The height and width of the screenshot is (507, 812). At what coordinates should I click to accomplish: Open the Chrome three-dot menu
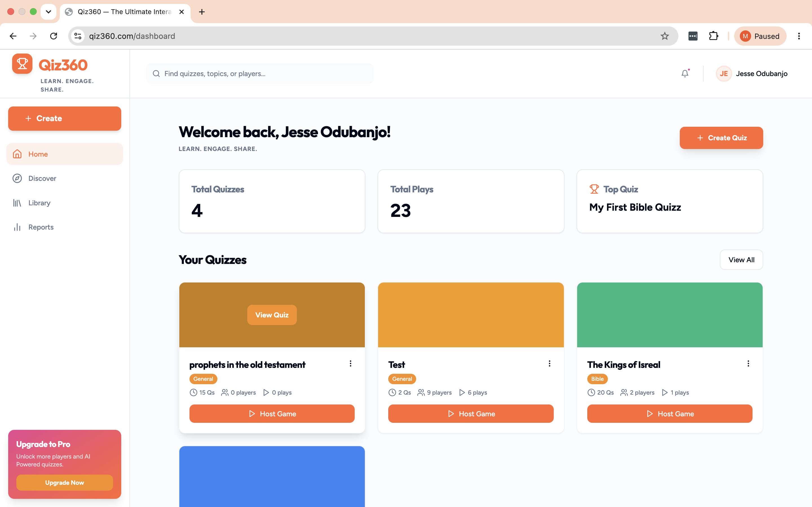798,36
